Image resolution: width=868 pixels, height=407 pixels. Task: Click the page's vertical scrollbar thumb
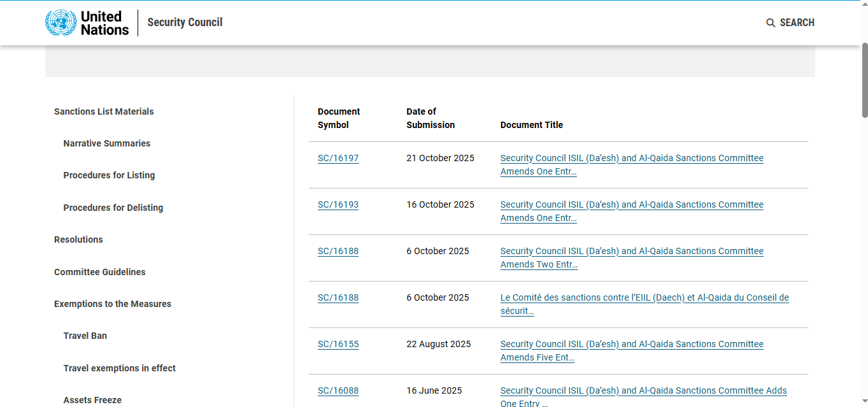tap(864, 80)
